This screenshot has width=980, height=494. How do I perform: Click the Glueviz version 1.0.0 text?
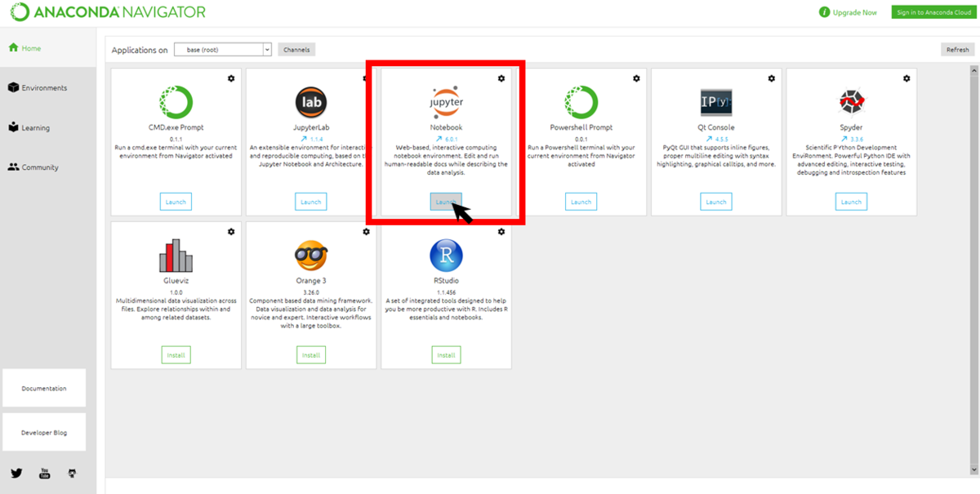pos(176,293)
